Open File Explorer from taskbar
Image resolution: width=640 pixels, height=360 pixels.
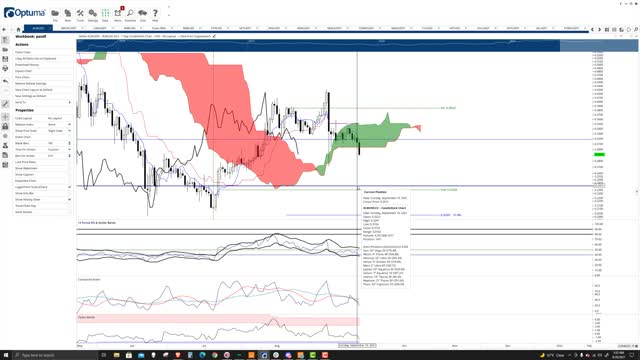click(x=116, y=355)
